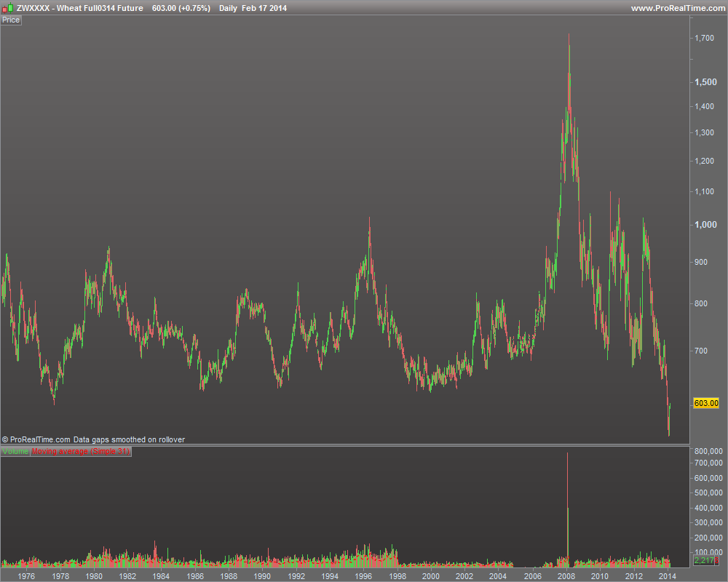Click the 1976 label on time axis
Screen dimensions: 728x582
point(26,575)
